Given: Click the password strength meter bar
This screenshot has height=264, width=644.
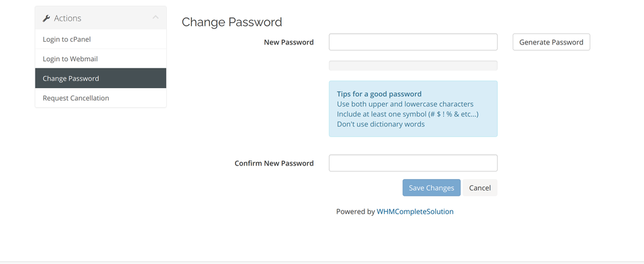Looking at the screenshot, I should click(x=413, y=66).
